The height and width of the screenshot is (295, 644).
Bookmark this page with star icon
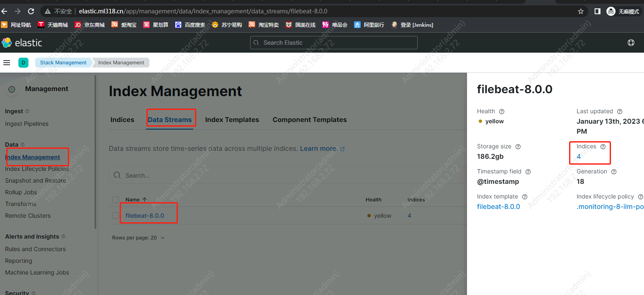tap(581, 11)
